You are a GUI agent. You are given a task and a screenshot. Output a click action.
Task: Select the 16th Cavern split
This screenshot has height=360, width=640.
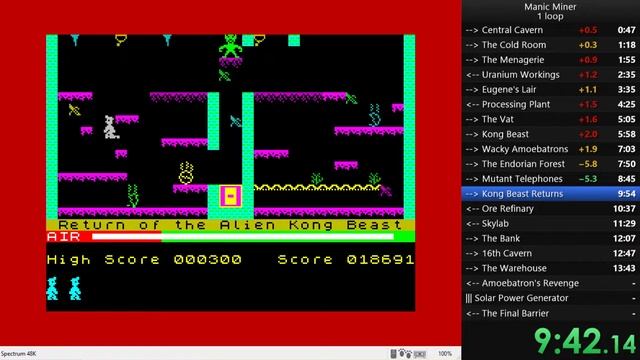coord(551,253)
